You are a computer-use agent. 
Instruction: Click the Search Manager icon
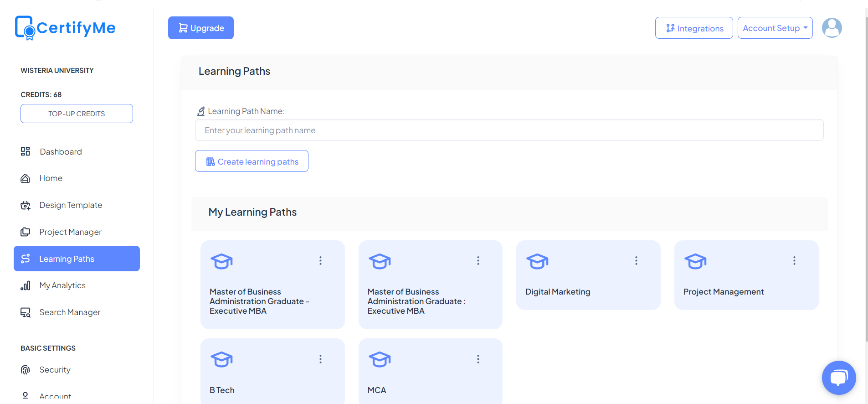[26, 312]
